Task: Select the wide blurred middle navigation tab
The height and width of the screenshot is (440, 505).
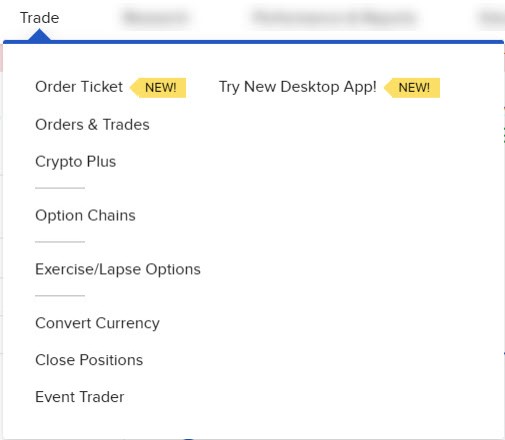Action: (334, 17)
